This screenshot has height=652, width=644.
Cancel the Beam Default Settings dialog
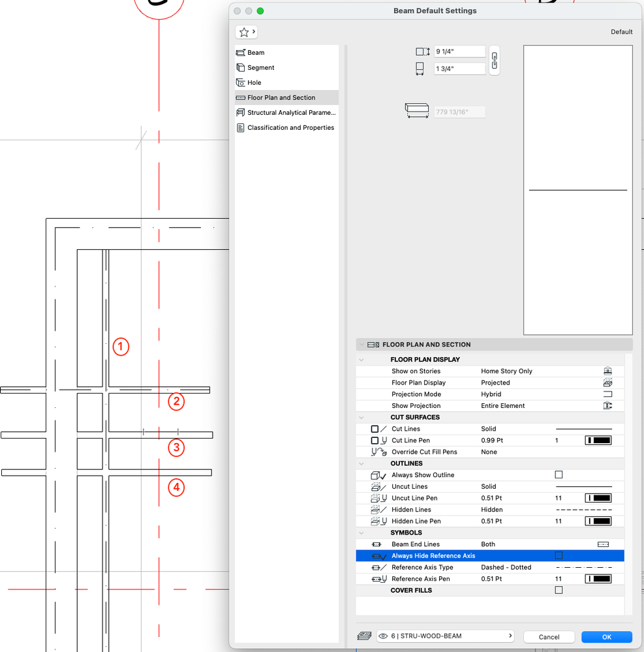[x=549, y=636]
